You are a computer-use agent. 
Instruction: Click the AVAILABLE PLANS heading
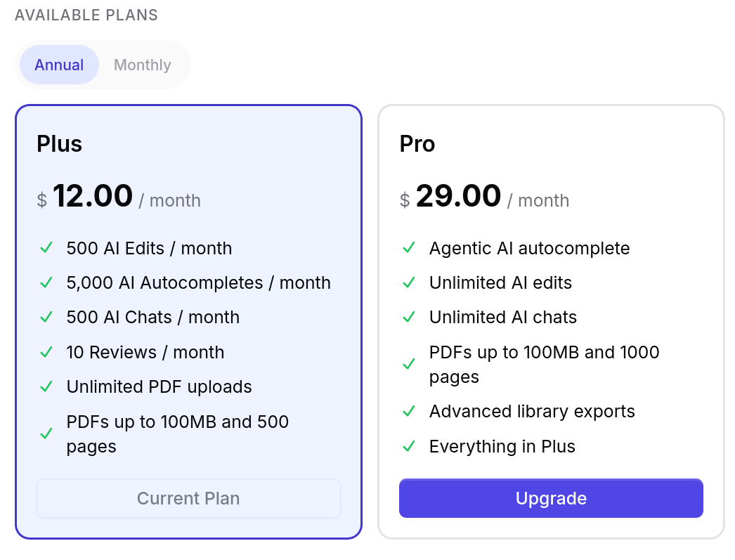coord(86,15)
